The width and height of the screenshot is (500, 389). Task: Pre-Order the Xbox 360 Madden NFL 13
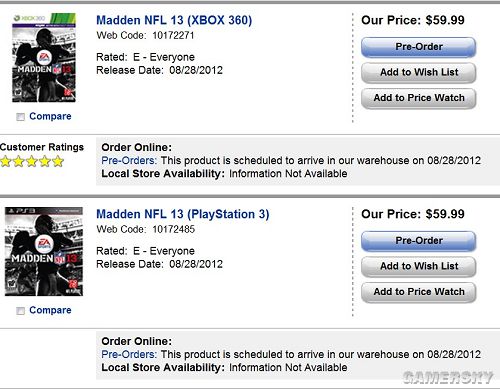tap(419, 47)
